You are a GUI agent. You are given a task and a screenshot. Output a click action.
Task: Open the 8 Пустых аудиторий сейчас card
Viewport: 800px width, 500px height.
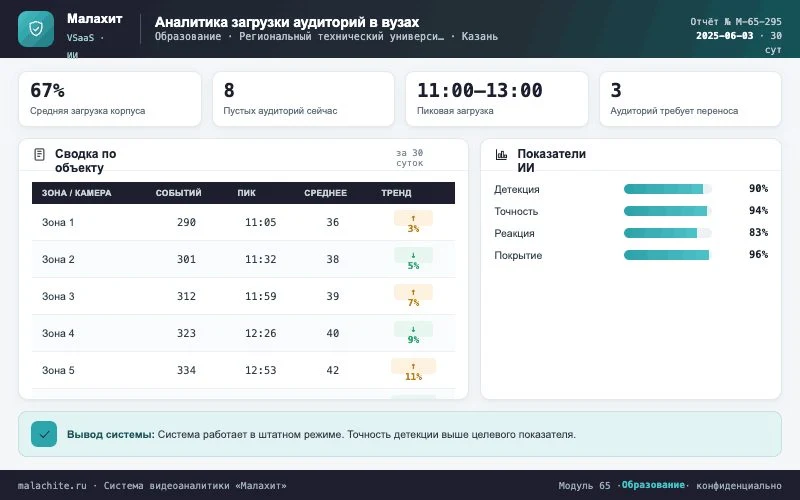[304, 99]
